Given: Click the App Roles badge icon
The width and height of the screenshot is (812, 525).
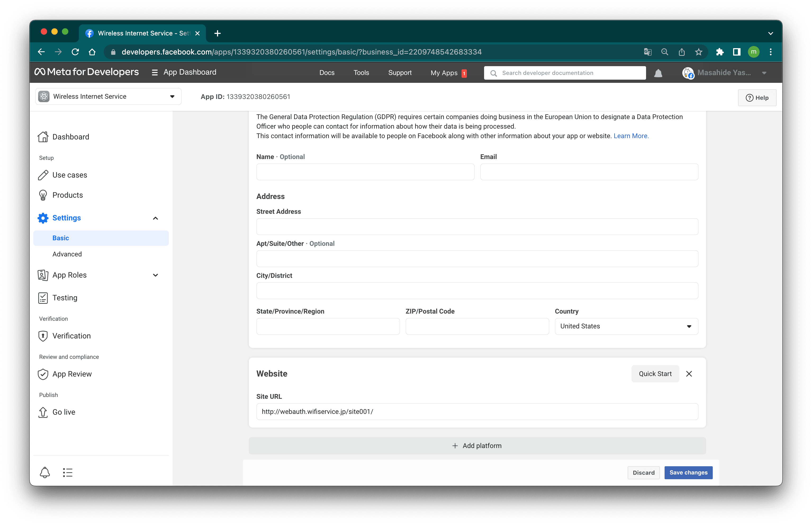Looking at the screenshot, I should 43,275.
